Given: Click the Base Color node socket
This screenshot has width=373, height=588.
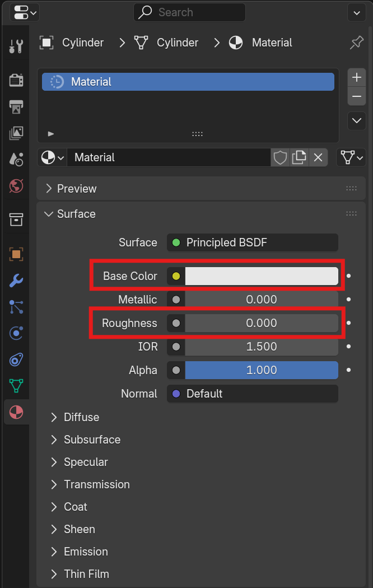Looking at the screenshot, I should point(176,277).
